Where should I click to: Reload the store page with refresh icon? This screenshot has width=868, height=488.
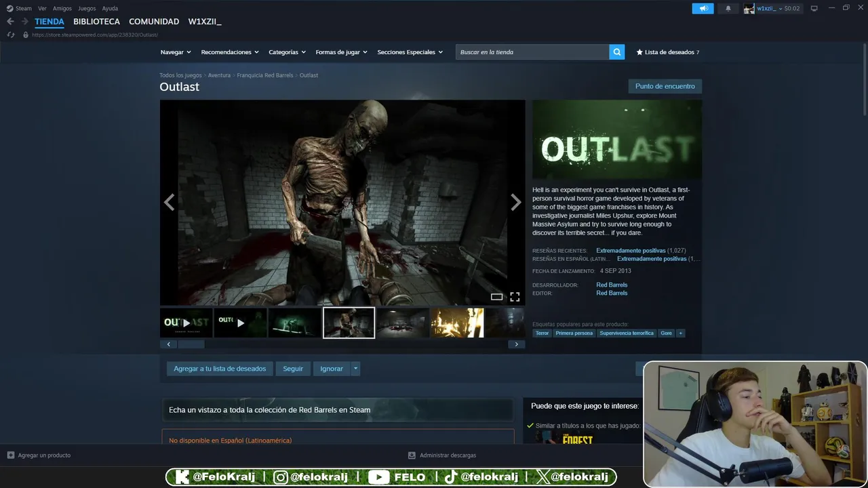tap(11, 35)
